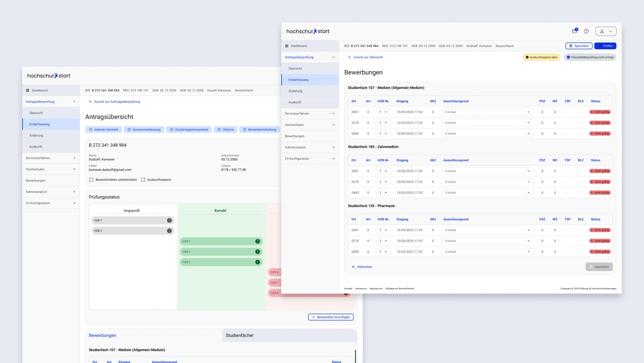Go back via Zurück zur Auftragsüberprüfung arrow
This screenshot has height=363, width=644.
91,101
